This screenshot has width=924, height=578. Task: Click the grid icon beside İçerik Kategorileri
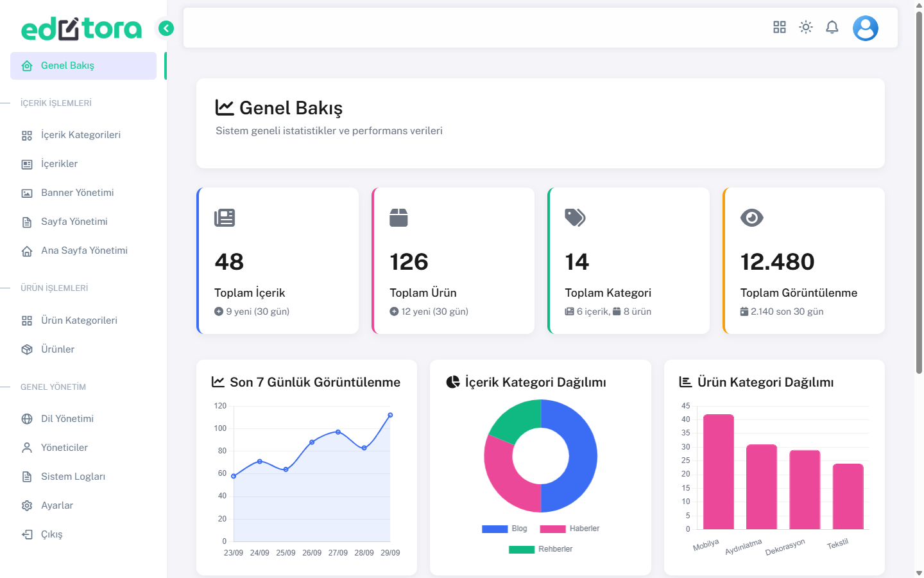coord(27,136)
